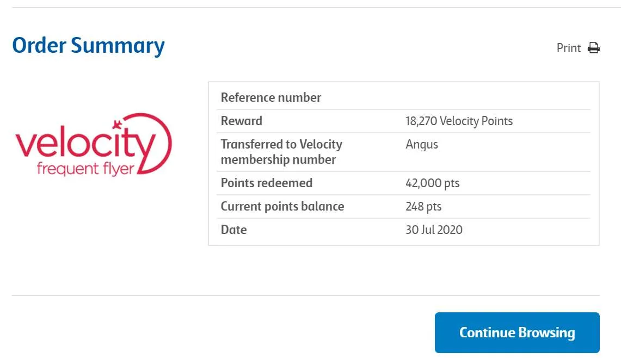Click 'Transferred to Velocity membership number' label
Viewport: 621px width, 364px height.
coord(281,152)
